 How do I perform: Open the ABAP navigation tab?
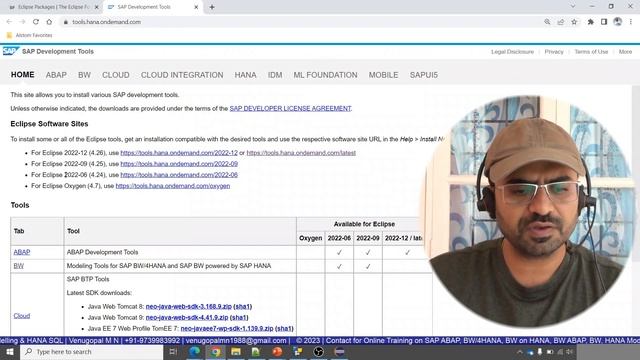[56, 75]
